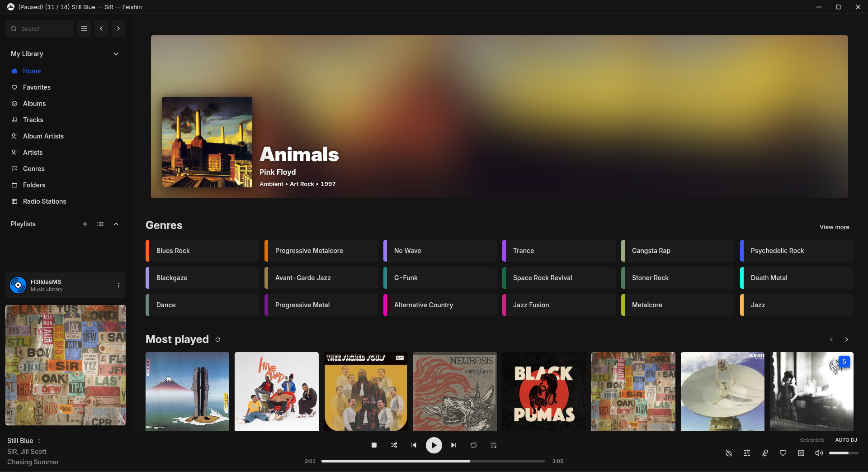Toggle the sleep timer icon

coord(729,453)
